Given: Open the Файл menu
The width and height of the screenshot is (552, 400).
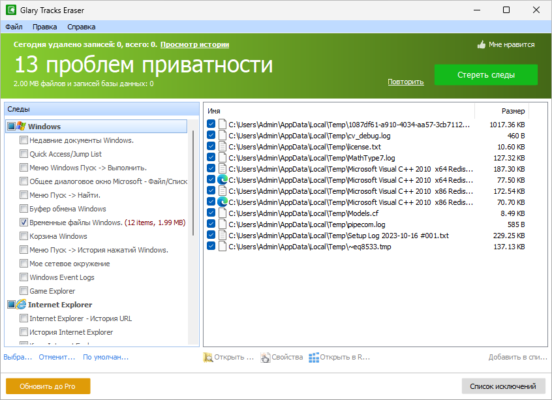Looking at the screenshot, I should point(14,27).
